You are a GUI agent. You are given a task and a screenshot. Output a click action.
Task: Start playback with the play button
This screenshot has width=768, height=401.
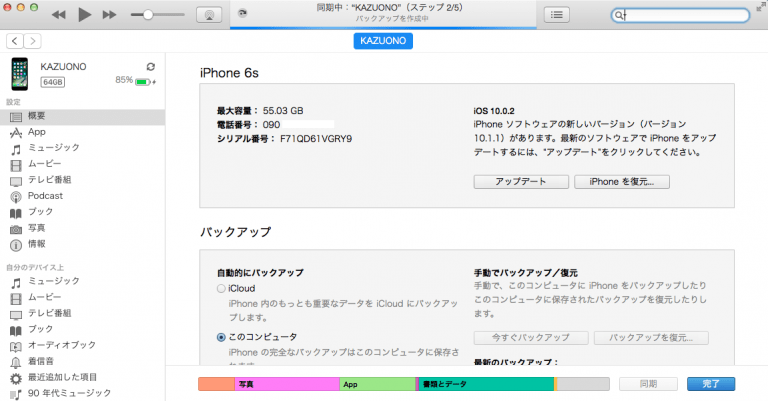pos(84,15)
